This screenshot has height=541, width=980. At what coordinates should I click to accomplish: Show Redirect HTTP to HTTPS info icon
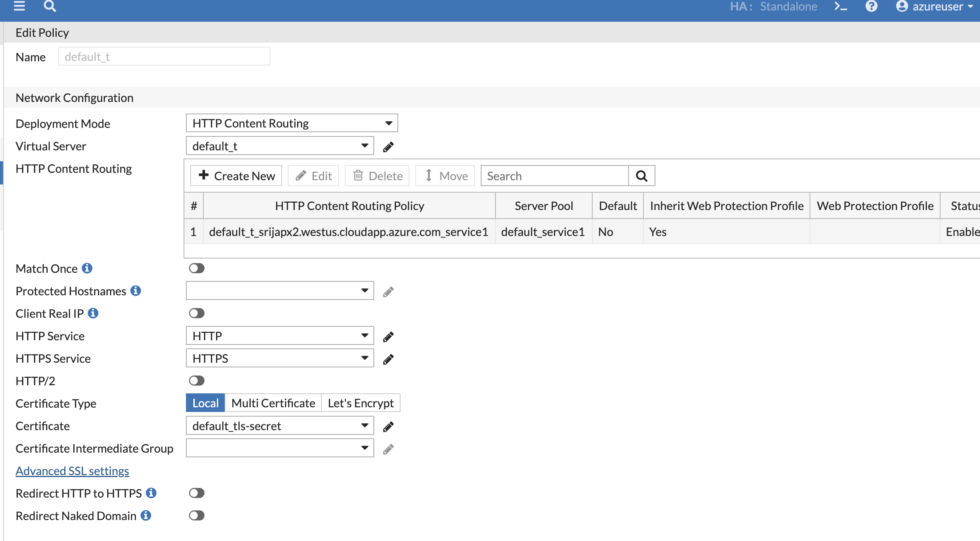coord(151,493)
